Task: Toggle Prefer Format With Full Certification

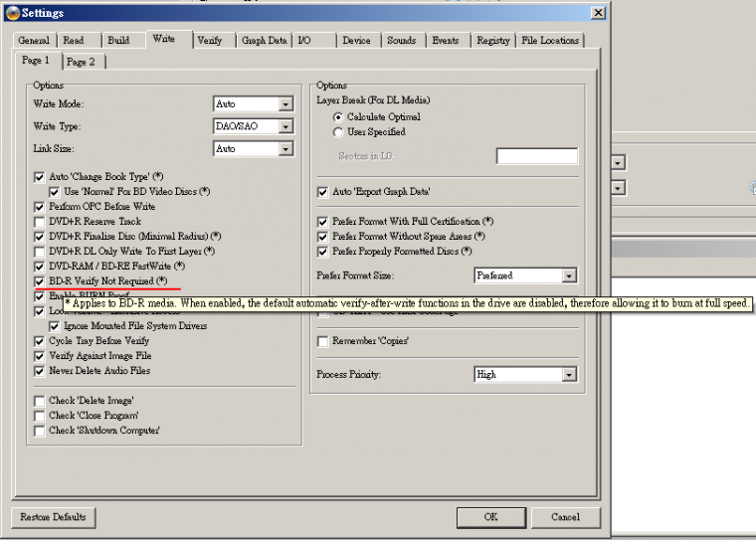Action: point(323,222)
